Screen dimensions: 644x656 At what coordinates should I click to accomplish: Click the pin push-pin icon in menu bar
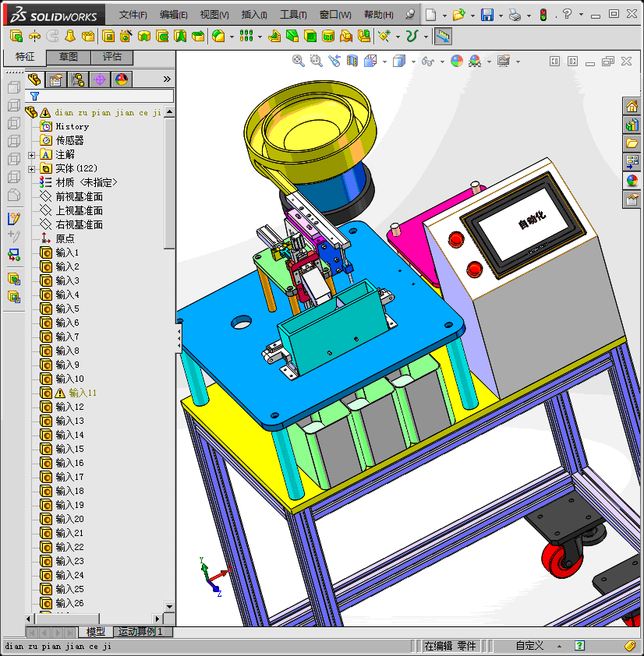pos(410,15)
